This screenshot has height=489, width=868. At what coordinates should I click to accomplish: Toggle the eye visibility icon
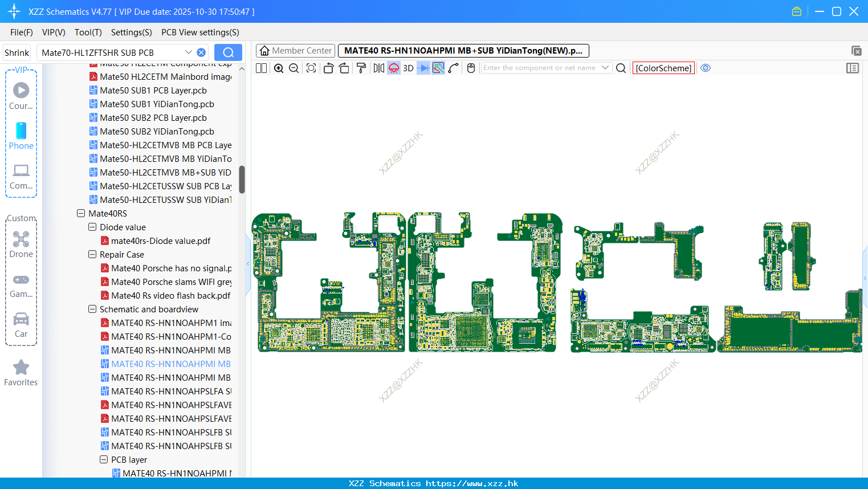706,68
